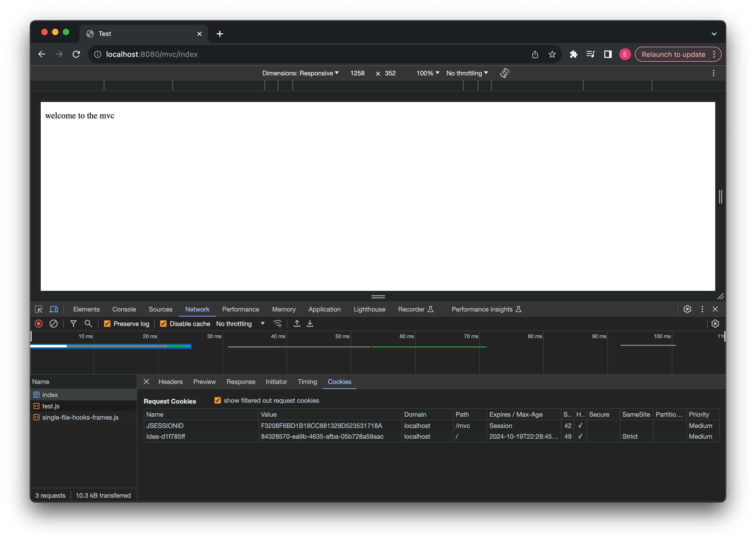The image size is (756, 542).
Task: Uncheck the Preserve log checkbox
Action: (x=107, y=324)
